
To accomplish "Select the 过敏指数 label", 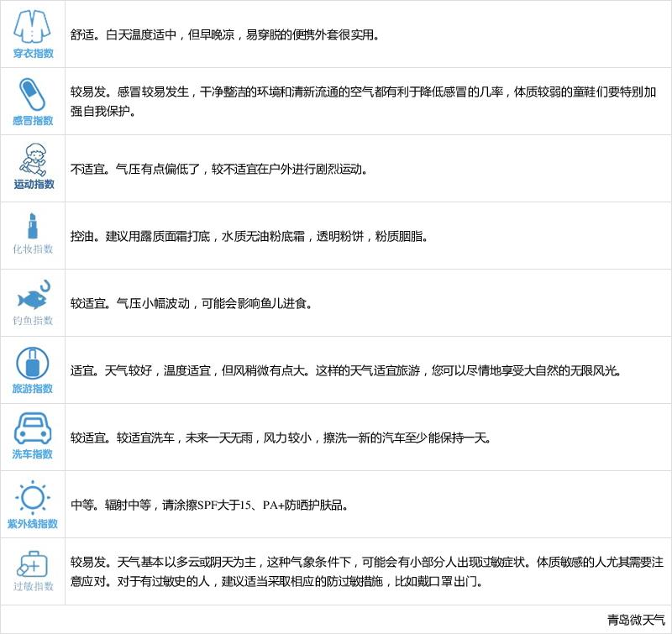I will [33, 586].
